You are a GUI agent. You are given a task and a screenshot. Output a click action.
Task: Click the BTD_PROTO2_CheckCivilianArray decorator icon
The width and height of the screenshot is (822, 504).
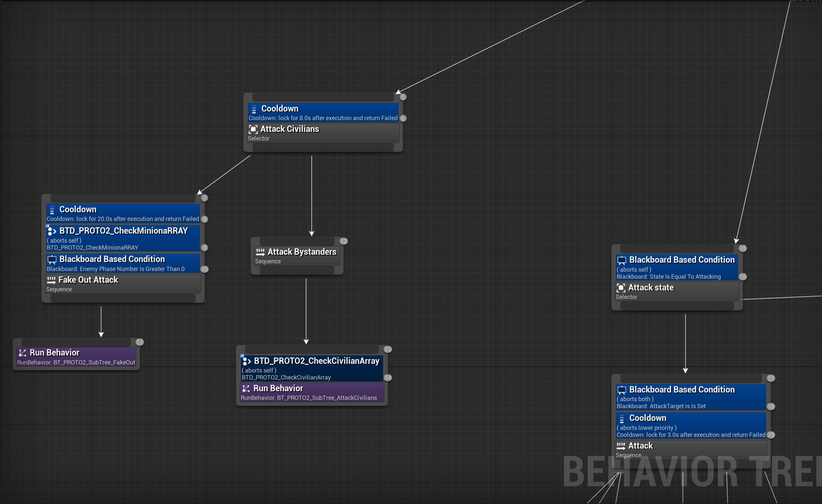[x=246, y=361]
